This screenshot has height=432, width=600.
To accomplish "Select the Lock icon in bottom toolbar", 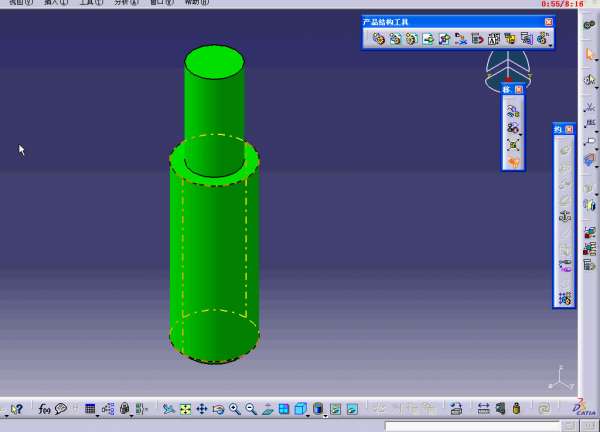I will pos(124,409).
